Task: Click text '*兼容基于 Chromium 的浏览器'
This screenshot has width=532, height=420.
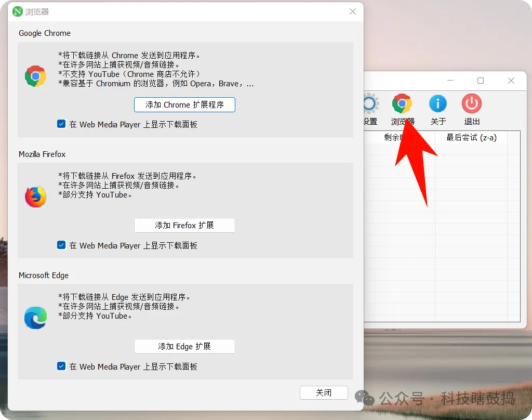Action: point(111,84)
